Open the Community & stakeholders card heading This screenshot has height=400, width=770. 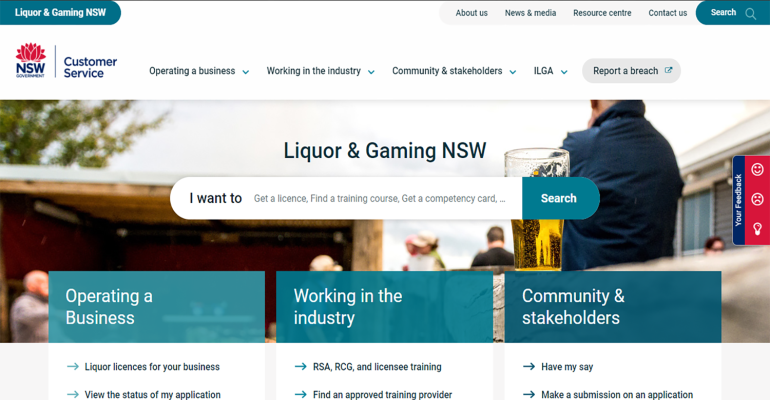[573, 307]
